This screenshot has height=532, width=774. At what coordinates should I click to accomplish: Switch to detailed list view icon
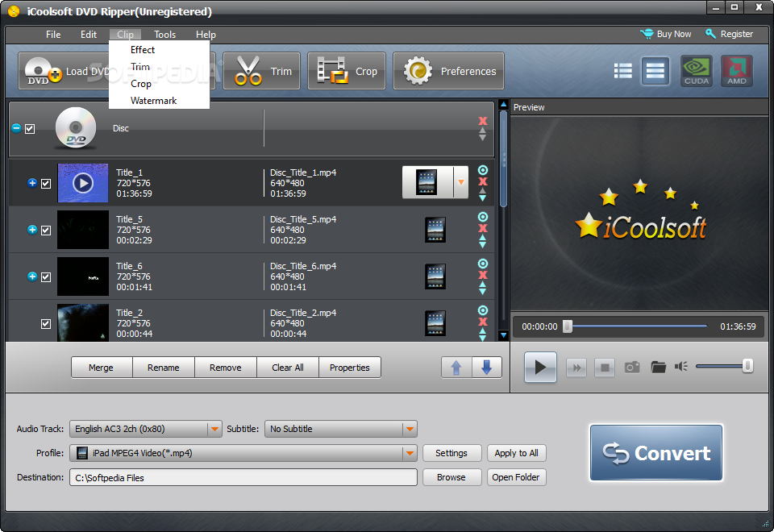pyautogui.click(x=623, y=71)
